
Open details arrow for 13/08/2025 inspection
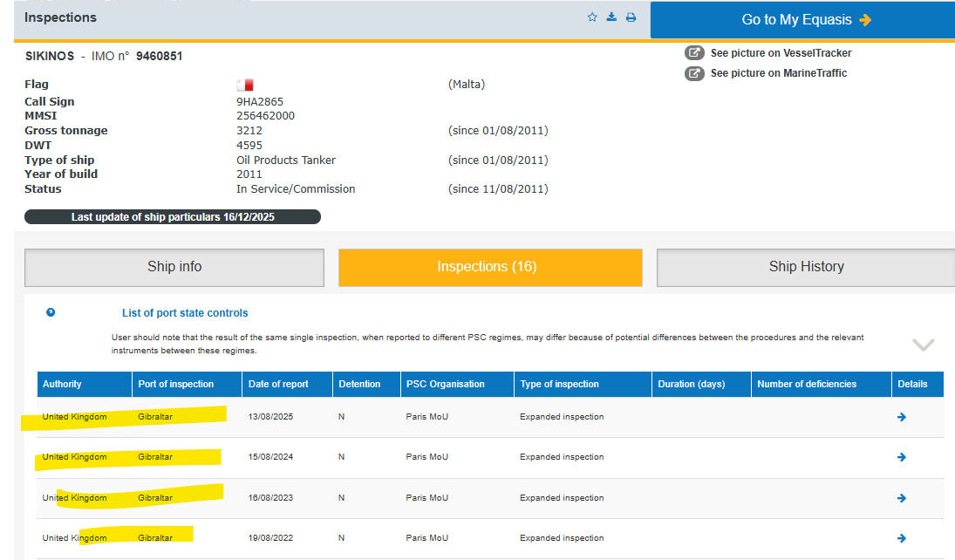click(x=901, y=417)
